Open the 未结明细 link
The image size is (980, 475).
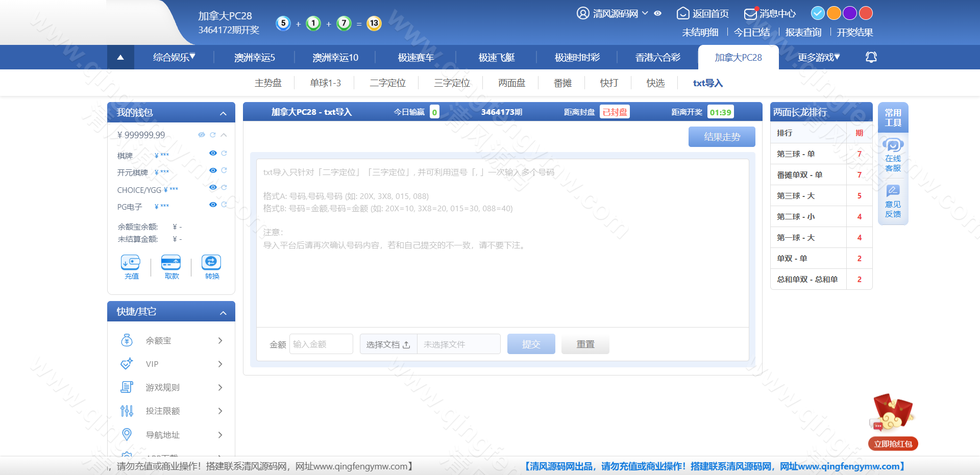pos(700,32)
